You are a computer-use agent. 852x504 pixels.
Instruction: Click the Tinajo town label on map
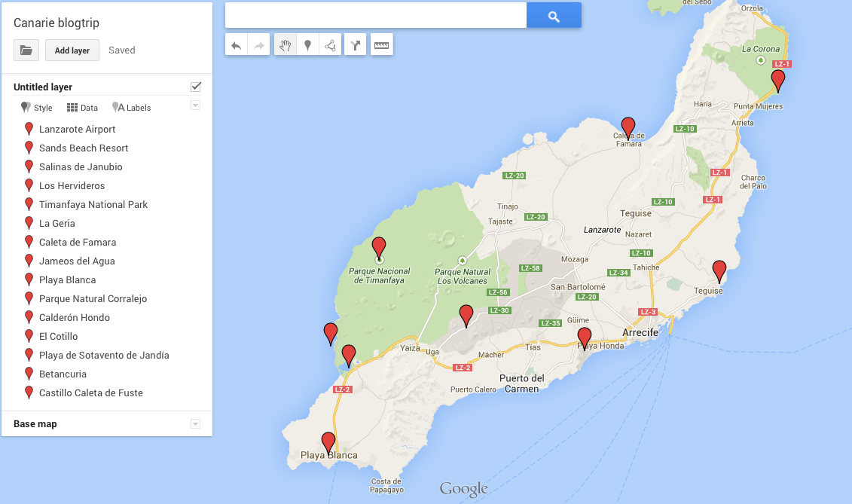tap(508, 206)
